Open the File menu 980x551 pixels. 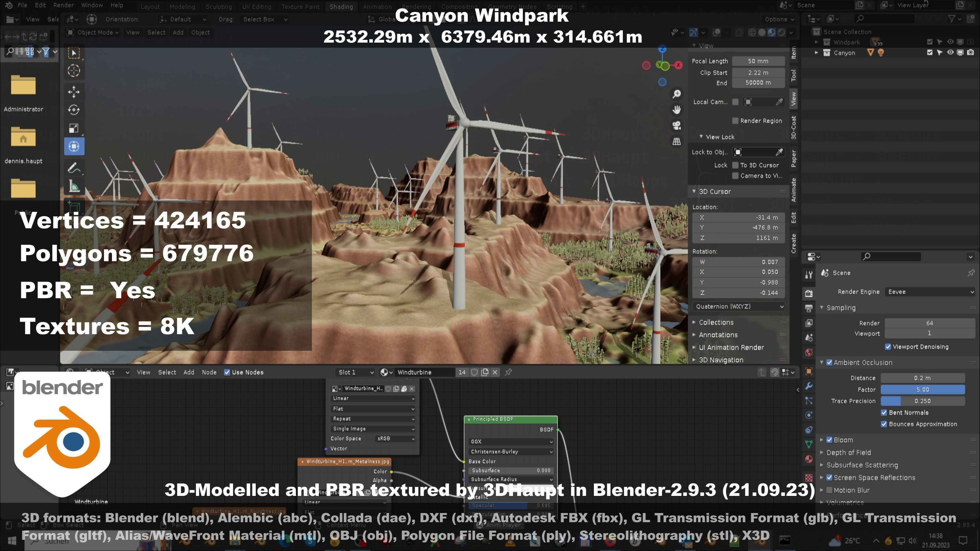point(22,5)
